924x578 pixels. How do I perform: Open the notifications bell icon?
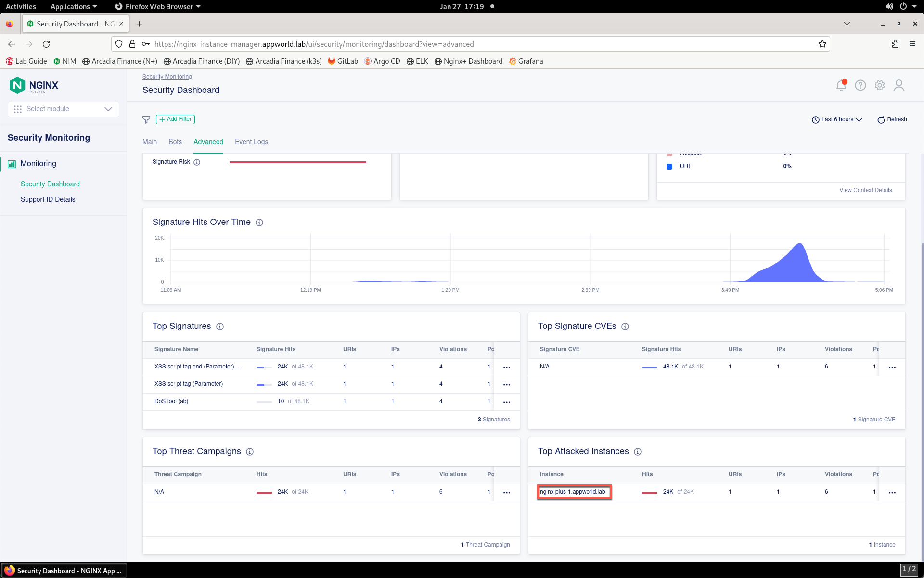(841, 85)
